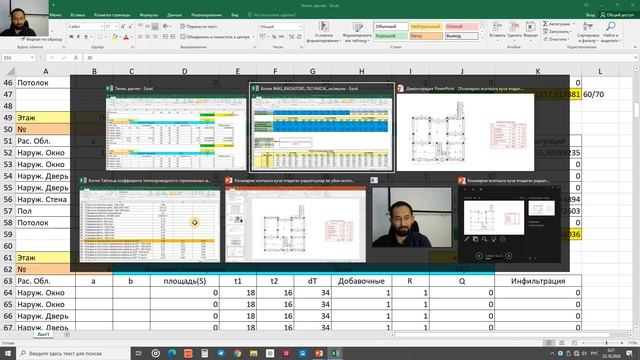Toggle italic formatting in Font group
Image resolution: width=640 pixels, height=360 pixels.
tap(78, 37)
